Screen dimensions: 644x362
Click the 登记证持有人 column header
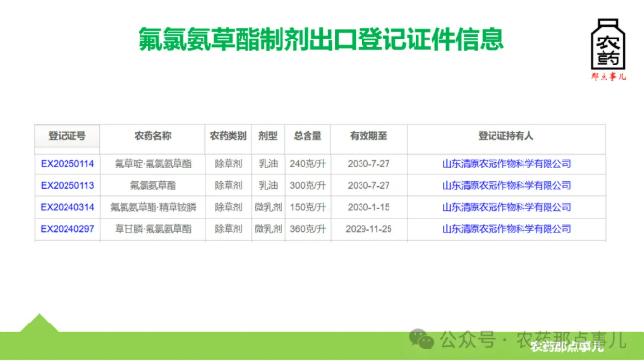pyautogui.click(x=506, y=136)
